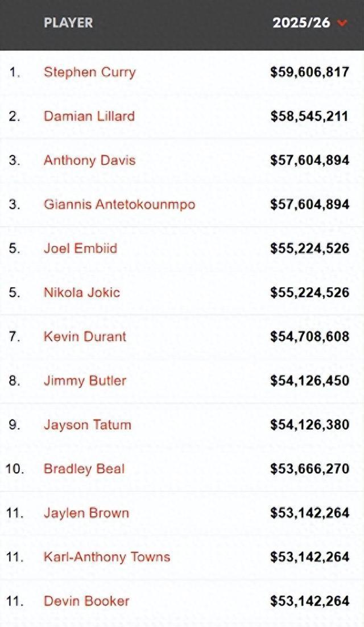
Task: Sort by the 2025/26 column header
Action: click(301, 23)
